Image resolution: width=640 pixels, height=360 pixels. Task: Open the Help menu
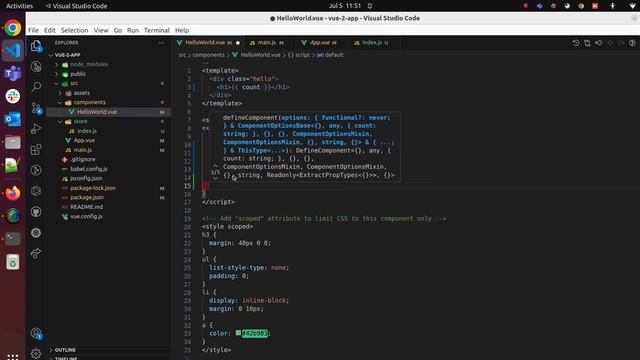click(182, 30)
